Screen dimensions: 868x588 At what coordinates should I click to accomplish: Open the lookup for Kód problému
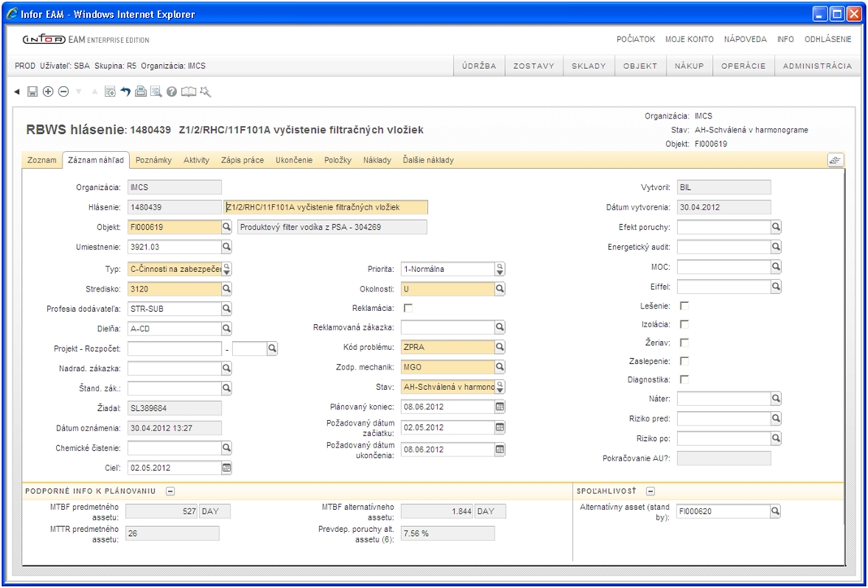[x=500, y=347]
